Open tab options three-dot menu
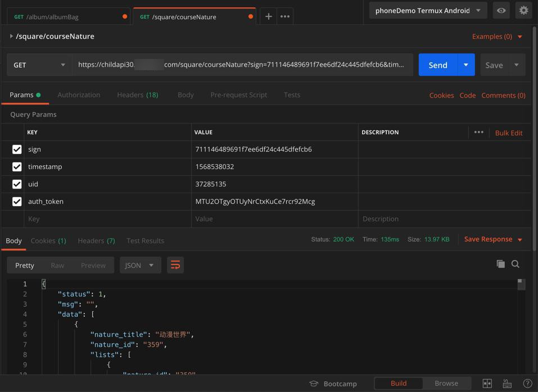Viewport: 538px width, 392px height. 285,16
